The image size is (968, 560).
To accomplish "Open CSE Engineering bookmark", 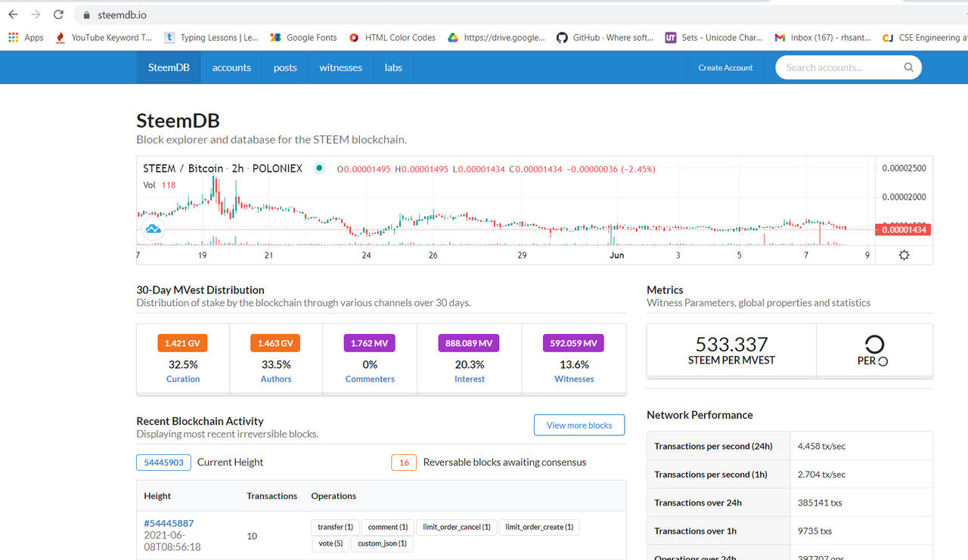I will pos(925,37).
